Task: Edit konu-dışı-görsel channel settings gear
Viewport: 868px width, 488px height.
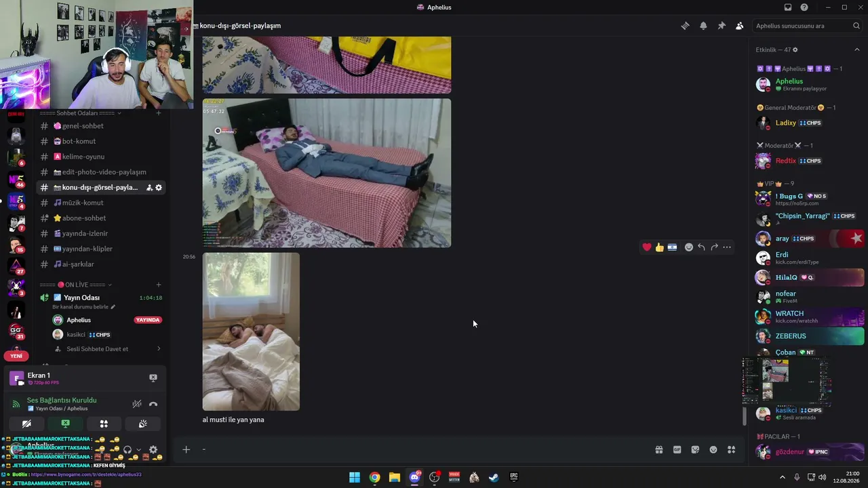Action: click(159, 188)
